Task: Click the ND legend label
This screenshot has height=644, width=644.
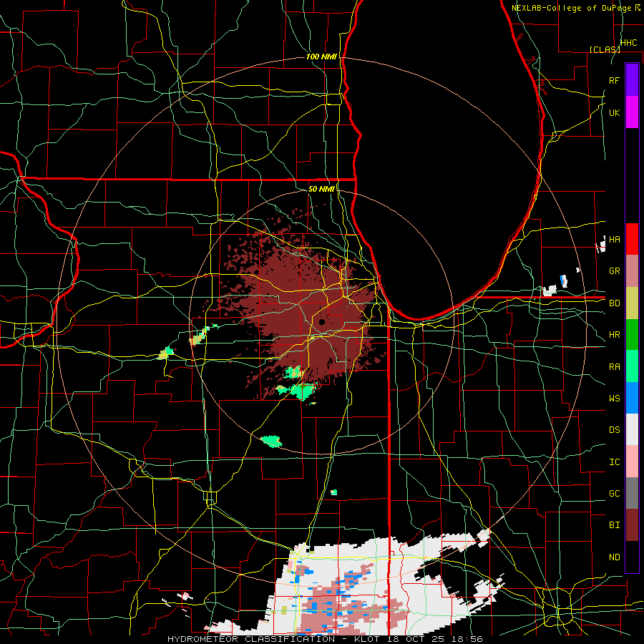Action: [614, 557]
